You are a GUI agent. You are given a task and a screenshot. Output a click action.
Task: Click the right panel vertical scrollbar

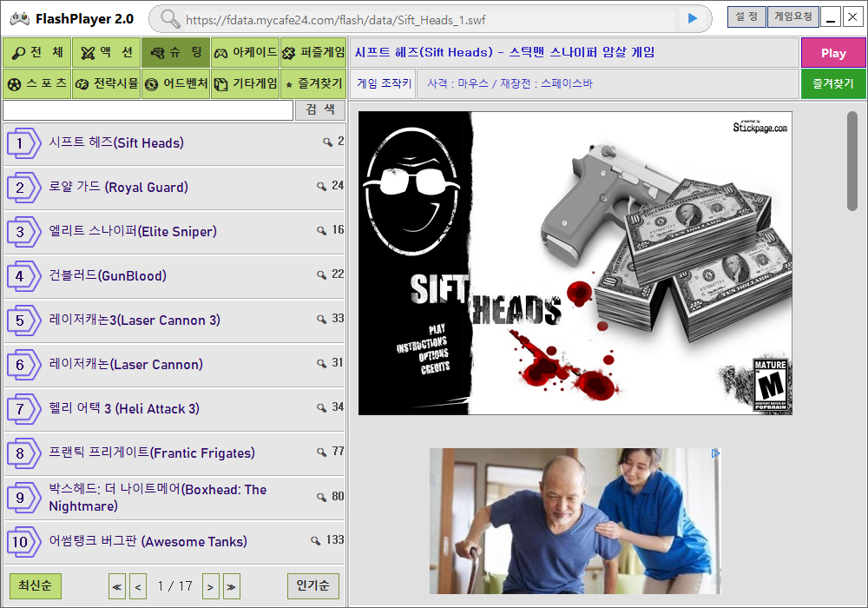852,161
